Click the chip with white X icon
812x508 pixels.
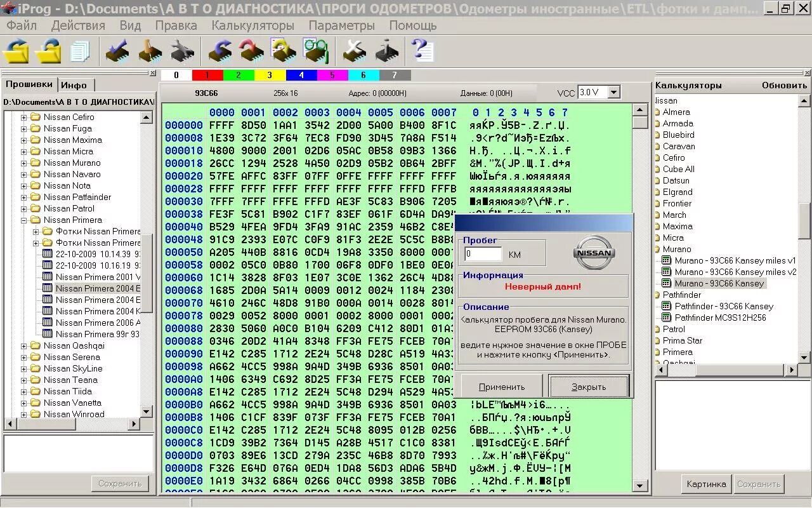(x=354, y=51)
